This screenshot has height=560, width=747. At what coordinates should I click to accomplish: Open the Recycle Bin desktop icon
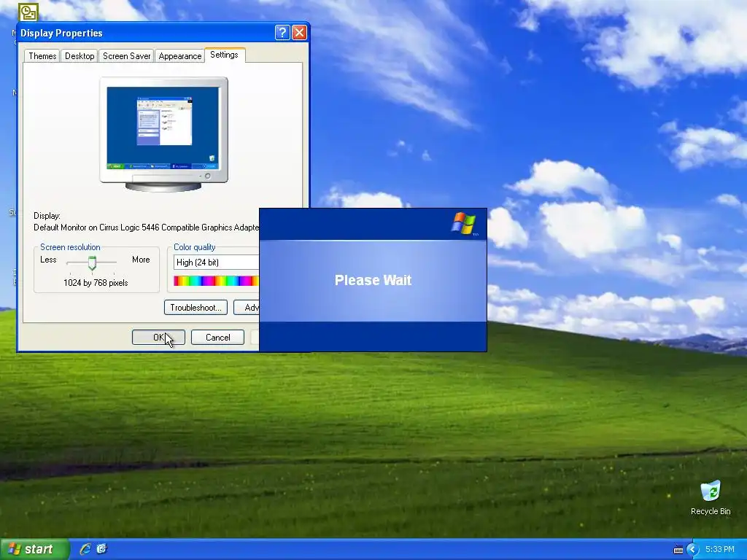tap(711, 497)
